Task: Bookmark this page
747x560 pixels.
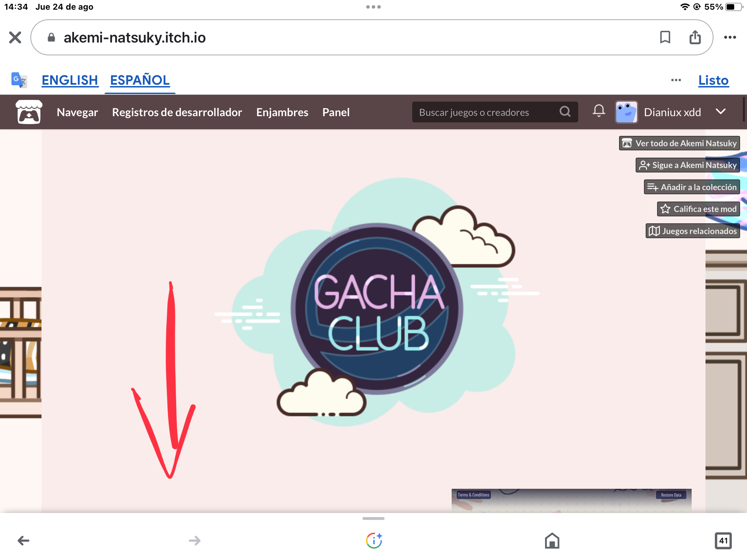Action: (665, 37)
